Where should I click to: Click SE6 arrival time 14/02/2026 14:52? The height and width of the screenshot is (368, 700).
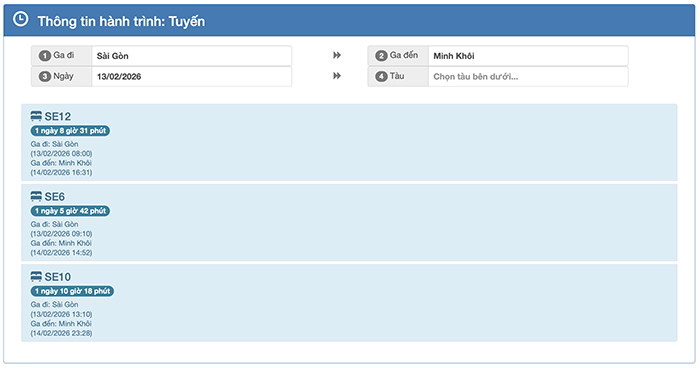point(62,253)
